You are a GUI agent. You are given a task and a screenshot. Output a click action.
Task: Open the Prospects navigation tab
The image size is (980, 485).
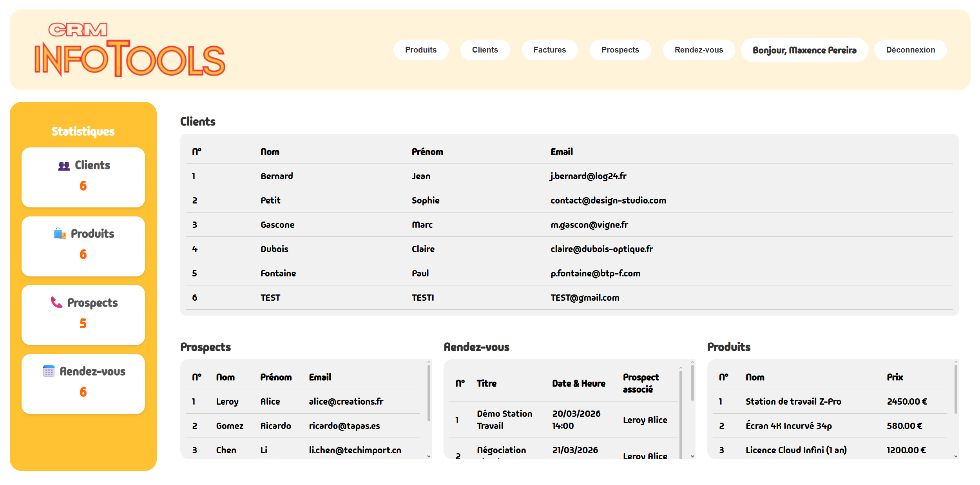click(x=620, y=50)
